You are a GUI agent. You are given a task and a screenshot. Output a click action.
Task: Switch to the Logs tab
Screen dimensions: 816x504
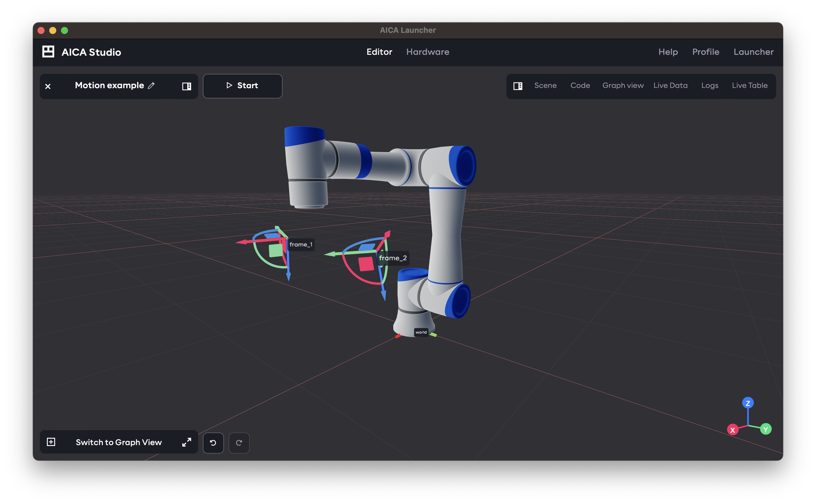pyautogui.click(x=710, y=86)
